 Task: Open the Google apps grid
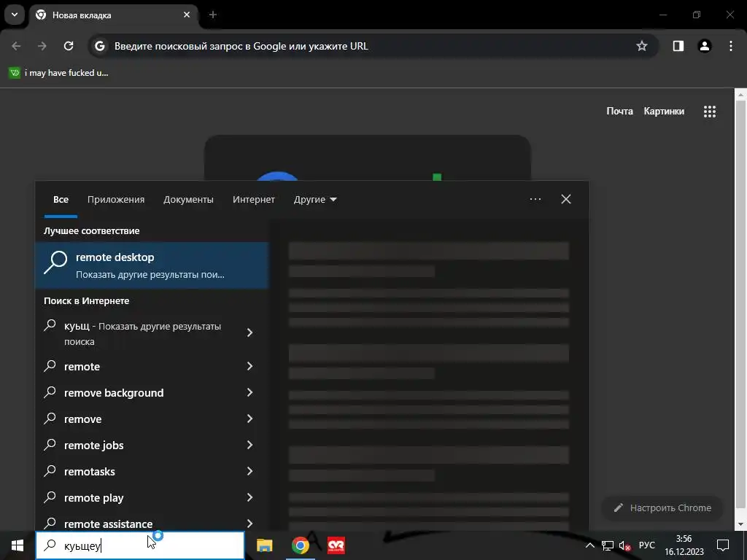pos(710,112)
